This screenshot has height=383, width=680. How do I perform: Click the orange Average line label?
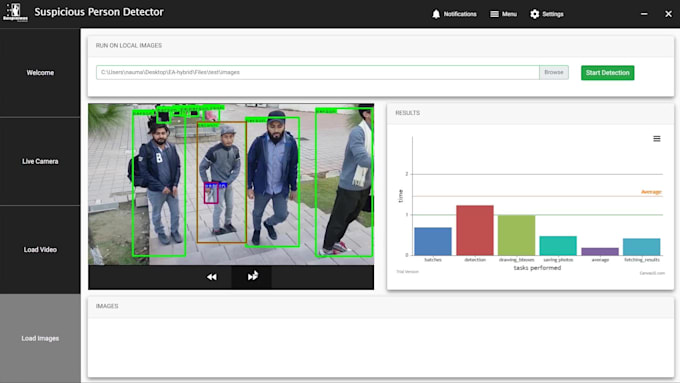point(651,192)
